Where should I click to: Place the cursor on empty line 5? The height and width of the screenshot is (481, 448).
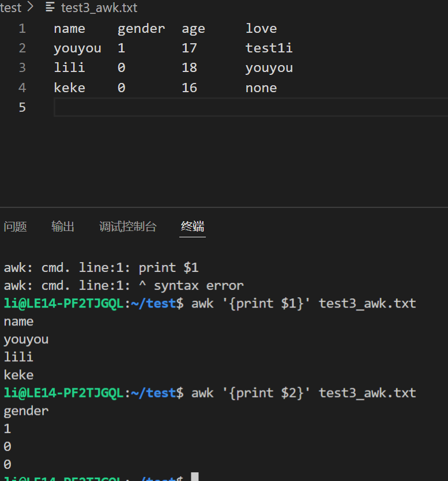click(231, 107)
